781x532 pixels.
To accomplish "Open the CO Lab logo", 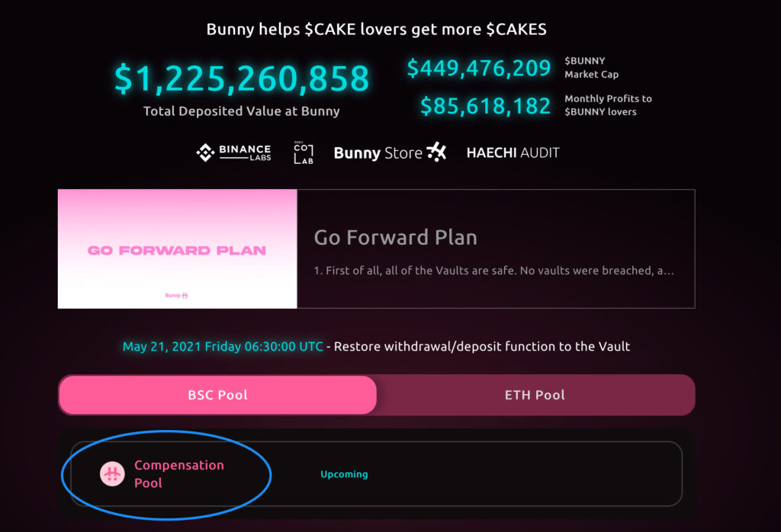I will [304, 152].
